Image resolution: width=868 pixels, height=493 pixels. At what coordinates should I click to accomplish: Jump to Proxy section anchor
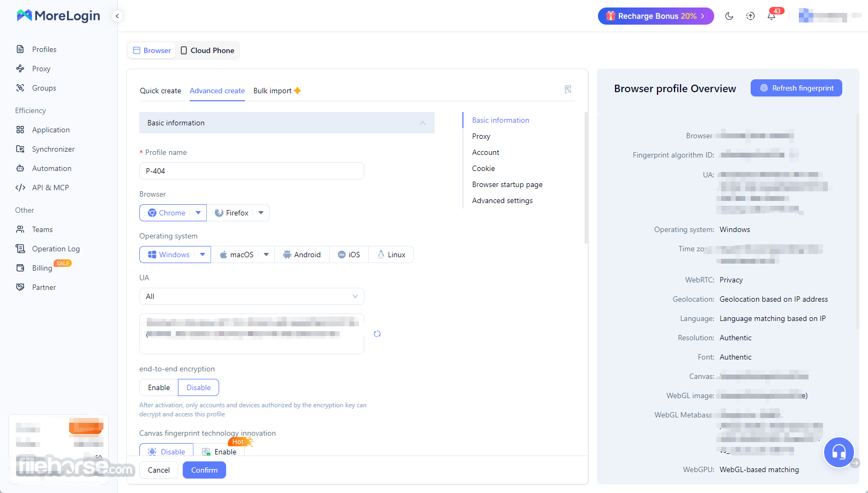481,136
